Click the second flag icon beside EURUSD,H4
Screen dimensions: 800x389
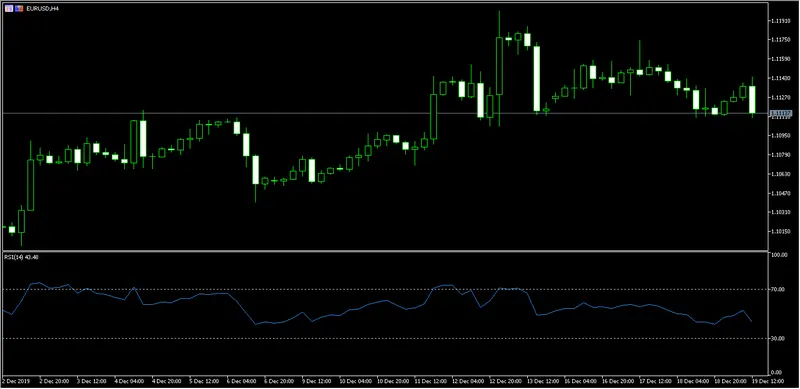(19, 9)
